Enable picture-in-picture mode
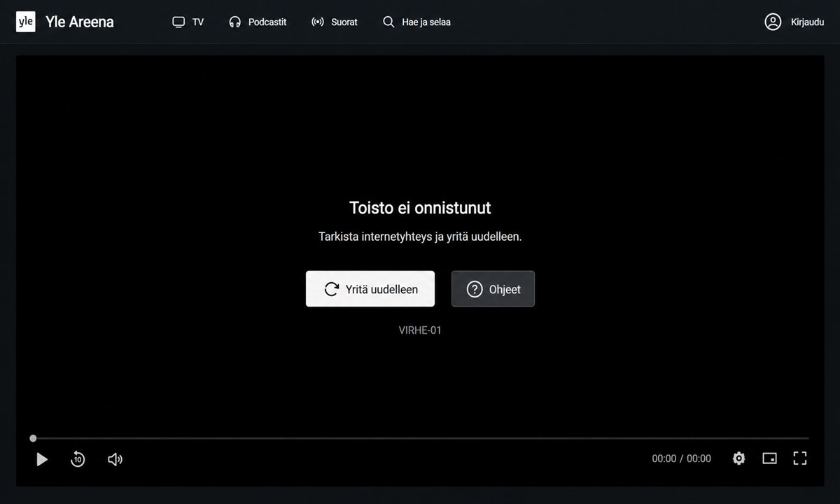The image size is (840, 504). coord(769,458)
